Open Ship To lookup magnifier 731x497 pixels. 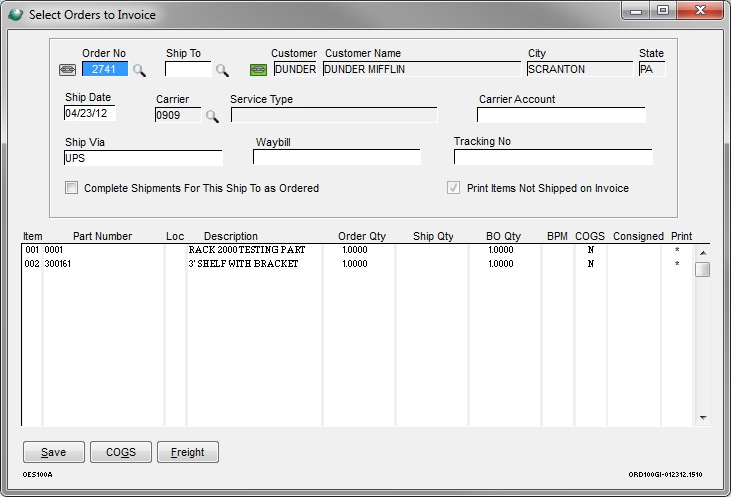point(222,70)
